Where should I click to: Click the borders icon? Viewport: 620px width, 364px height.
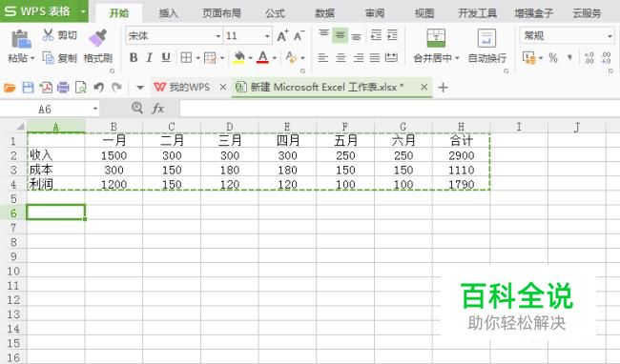(186, 58)
